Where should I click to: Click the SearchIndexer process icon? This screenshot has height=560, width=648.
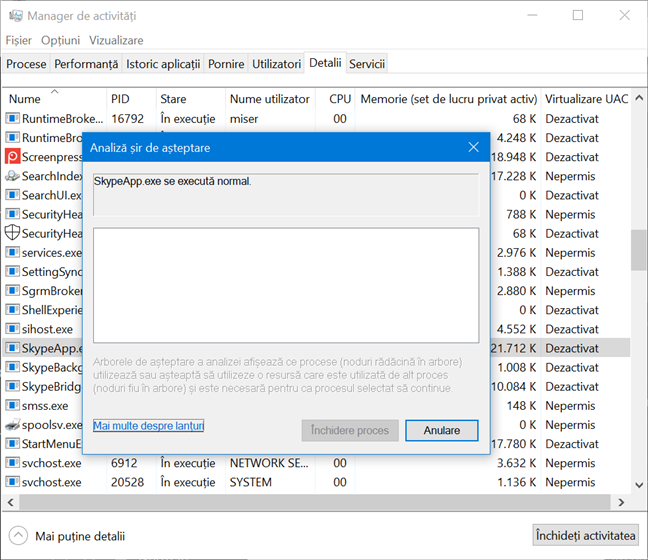tap(12, 176)
